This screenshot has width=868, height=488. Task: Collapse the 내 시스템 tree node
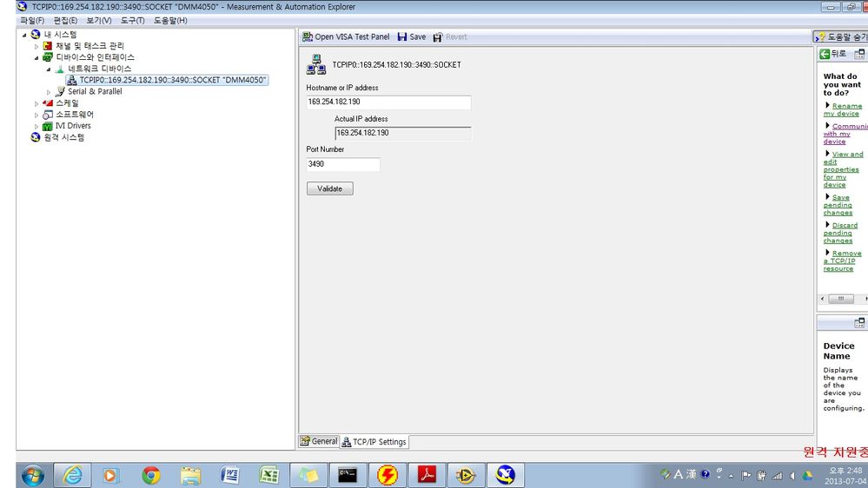pyautogui.click(x=24, y=35)
